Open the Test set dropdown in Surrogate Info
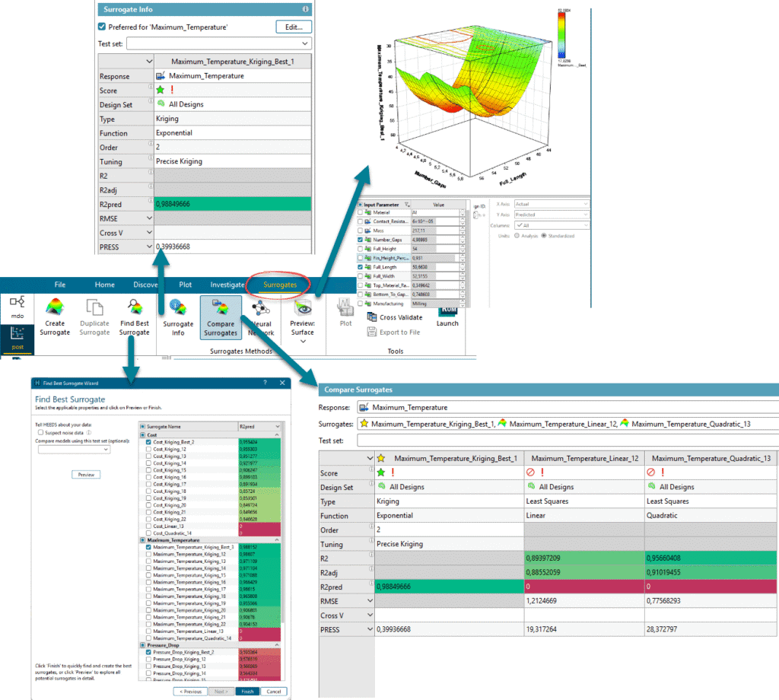The height and width of the screenshot is (700, 779). 304,44
